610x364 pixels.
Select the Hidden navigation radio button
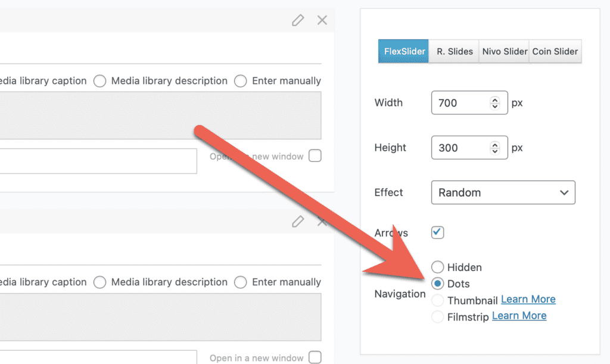click(438, 267)
